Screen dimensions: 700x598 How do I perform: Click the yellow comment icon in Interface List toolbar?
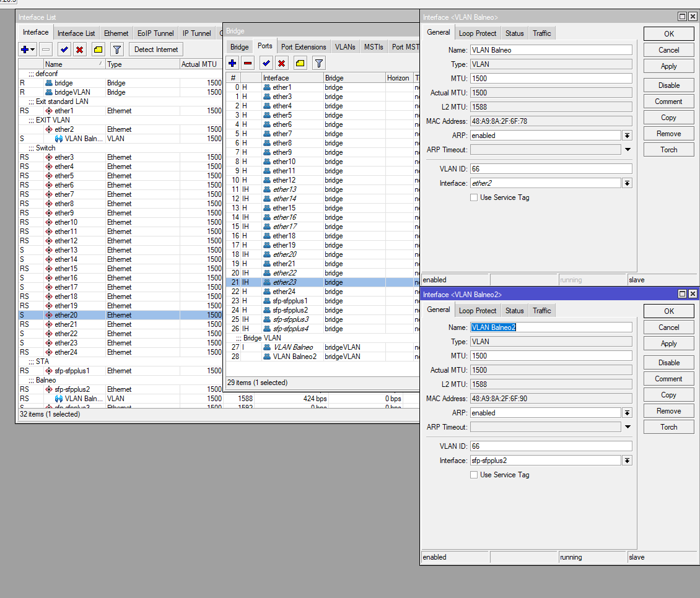click(x=98, y=50)
